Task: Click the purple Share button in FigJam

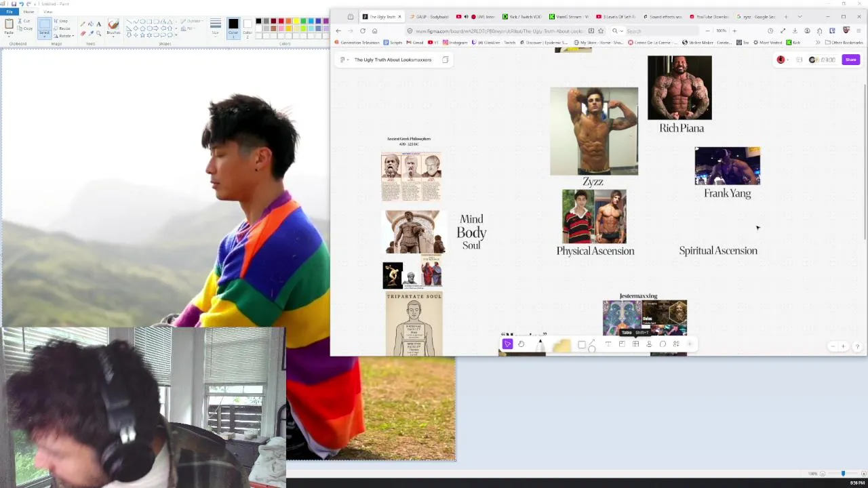Action: pyautogui.click(x=850, y=60)
